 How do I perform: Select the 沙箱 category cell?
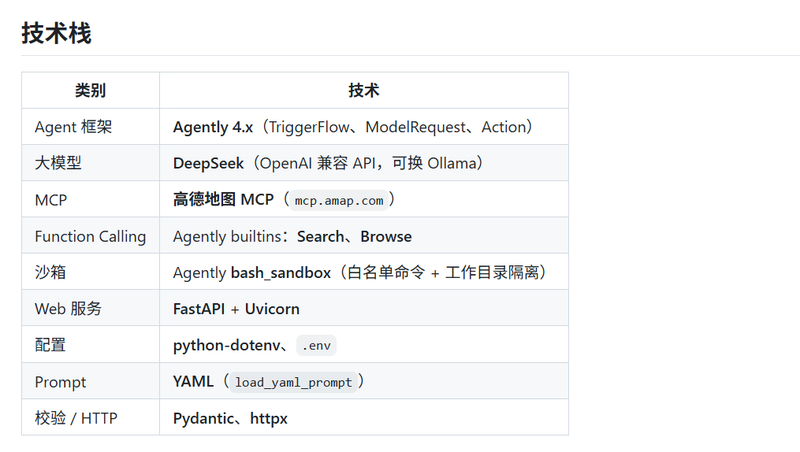[x=90, y=272]
